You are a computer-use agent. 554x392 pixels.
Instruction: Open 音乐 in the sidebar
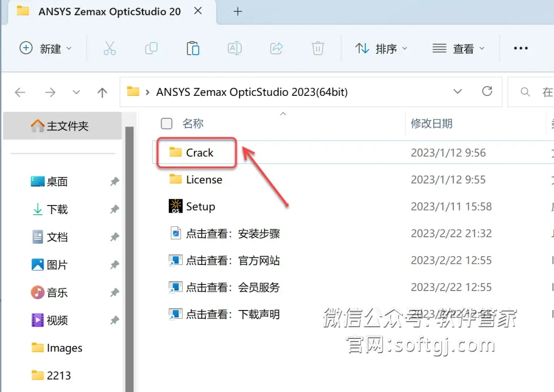click(x=49, y=293)
